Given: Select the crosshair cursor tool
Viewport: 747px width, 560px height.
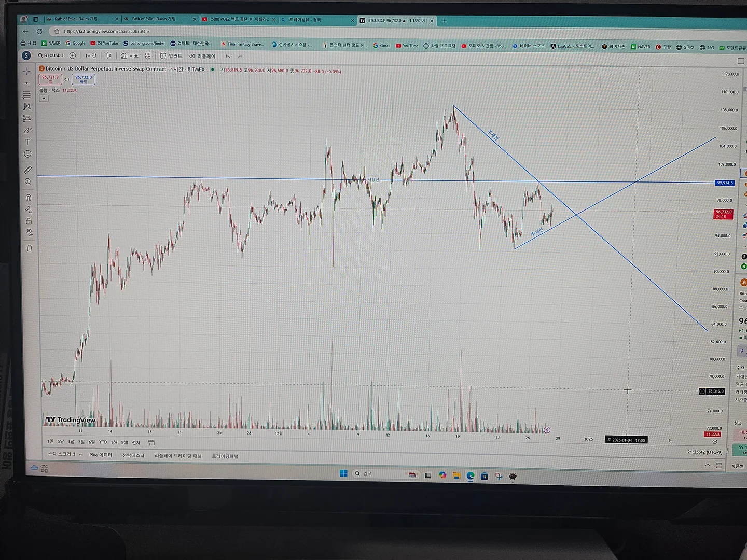Looking at the screenshot, I should (27, 72).
